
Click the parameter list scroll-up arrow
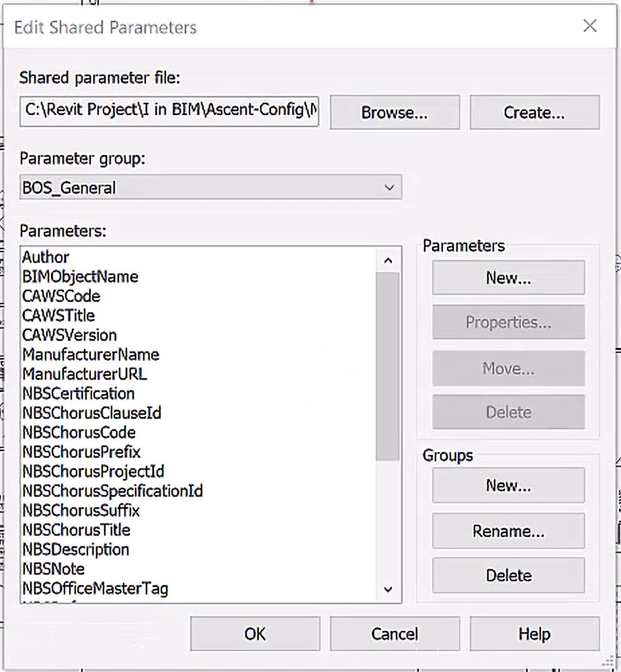[388, 260]
